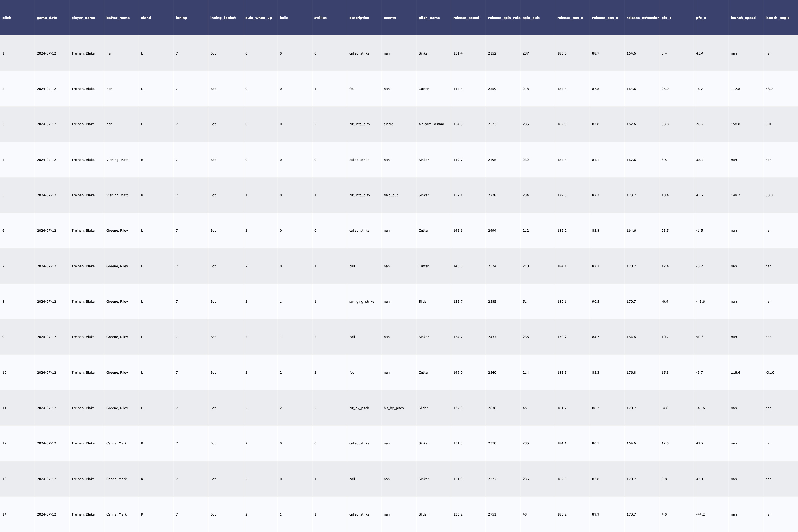Screen dimensions: 798x532
Task: Select Vierling, Matt in row 4
Action: pyautogui.click(x=117, y=160)
